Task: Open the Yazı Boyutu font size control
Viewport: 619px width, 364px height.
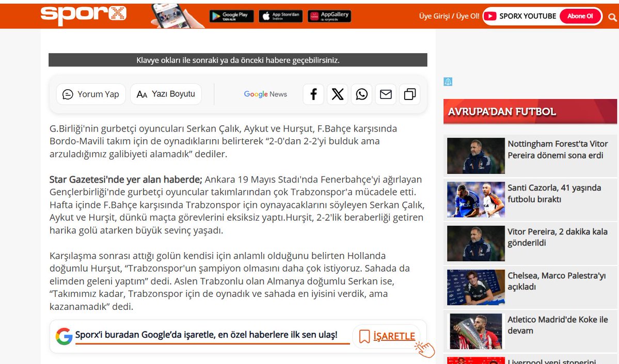Action: pyautogui.click(x=166, y=94)
